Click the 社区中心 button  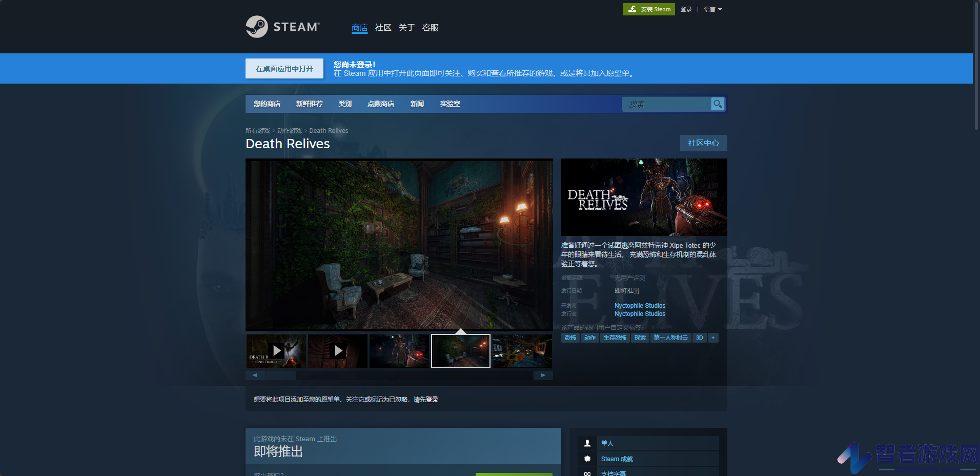tap(703, 143)
